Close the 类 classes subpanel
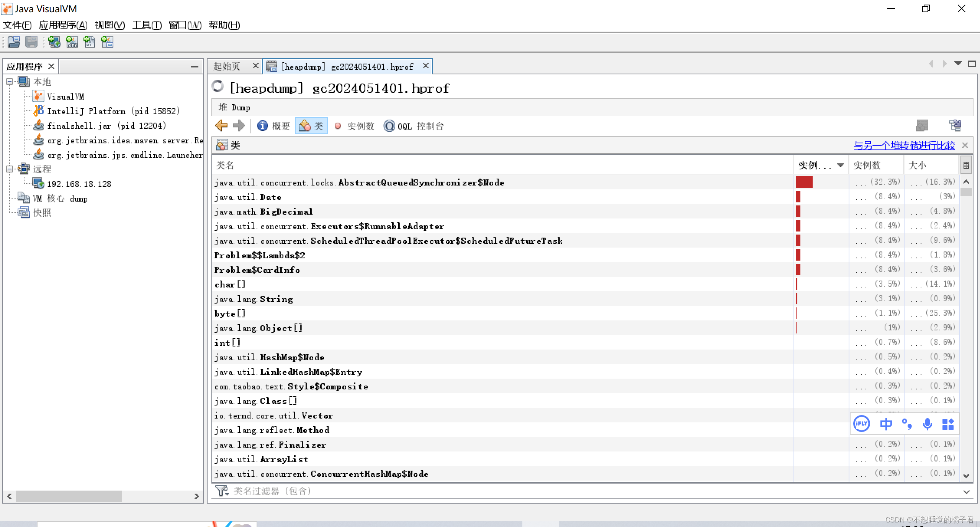 [x=965, y=145]
